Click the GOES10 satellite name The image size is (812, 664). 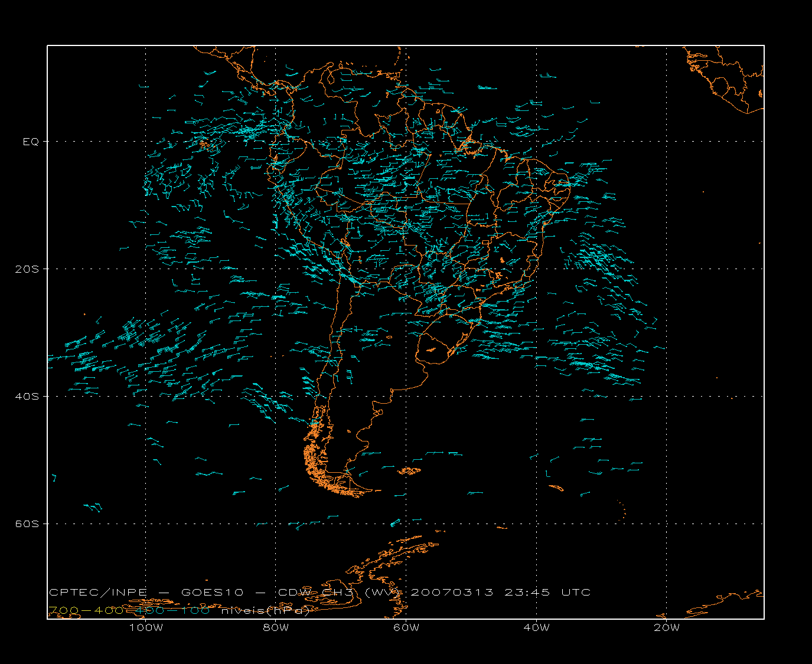212,592
